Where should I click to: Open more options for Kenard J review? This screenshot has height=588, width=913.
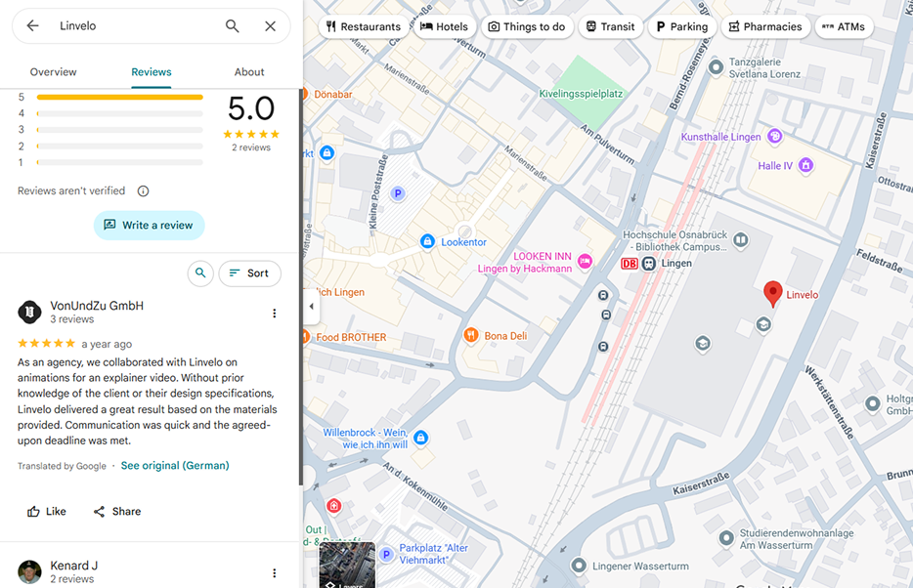pyautogui.click(x=275, y=573)
